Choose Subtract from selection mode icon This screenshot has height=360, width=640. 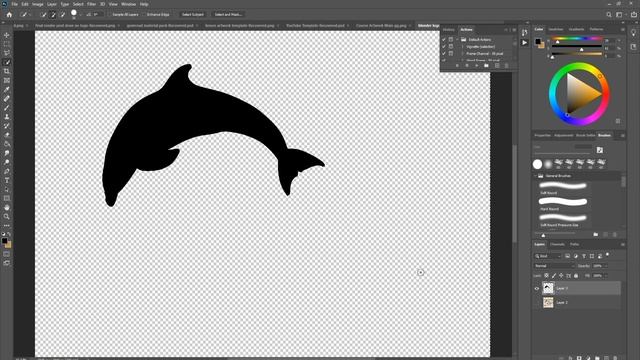[x=63, y=15]
